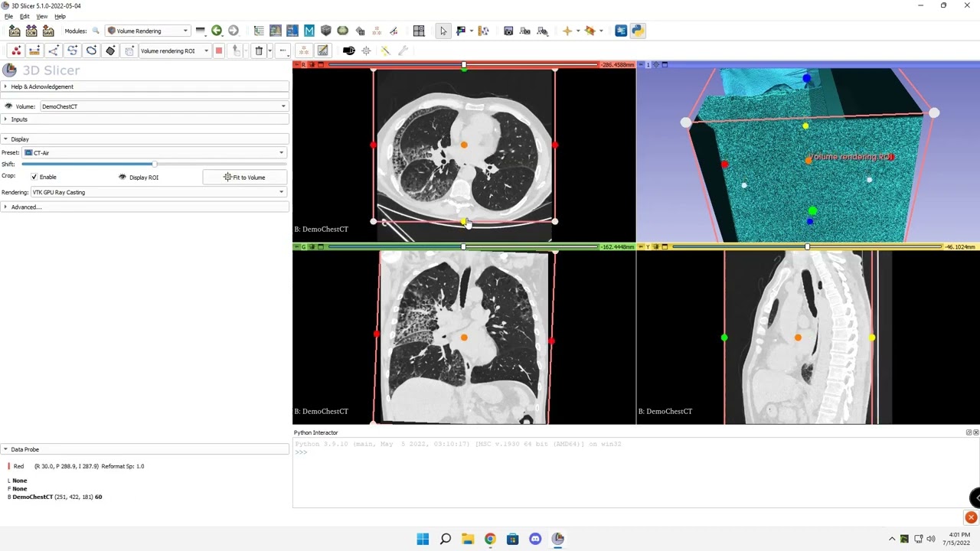Screen dimensions: 980x551
Task: Create a plane markup
Action: click(x=110, y=51)
